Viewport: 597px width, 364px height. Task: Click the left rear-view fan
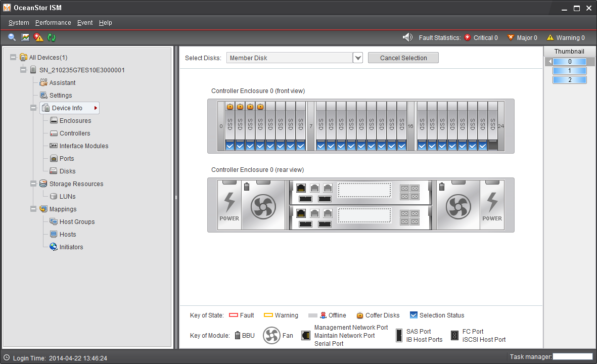(x=263, y=207)
